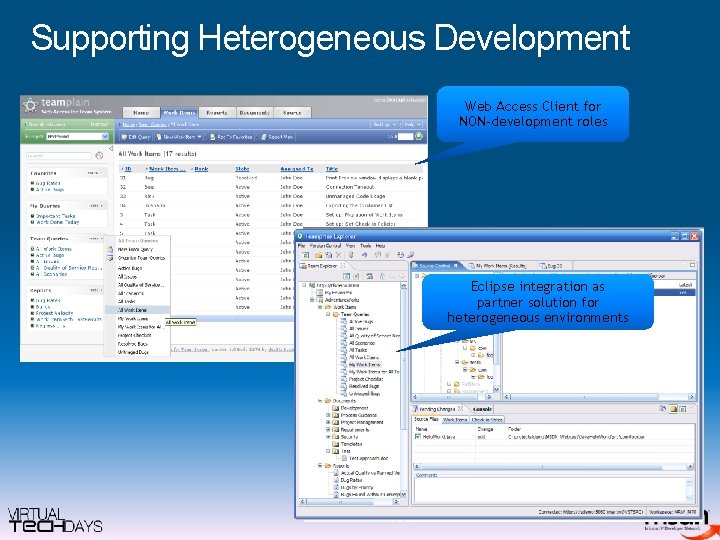Screen dimensions: 720x540
Task: Open the My Work Items [Results] tab
Action: point(498,265)
